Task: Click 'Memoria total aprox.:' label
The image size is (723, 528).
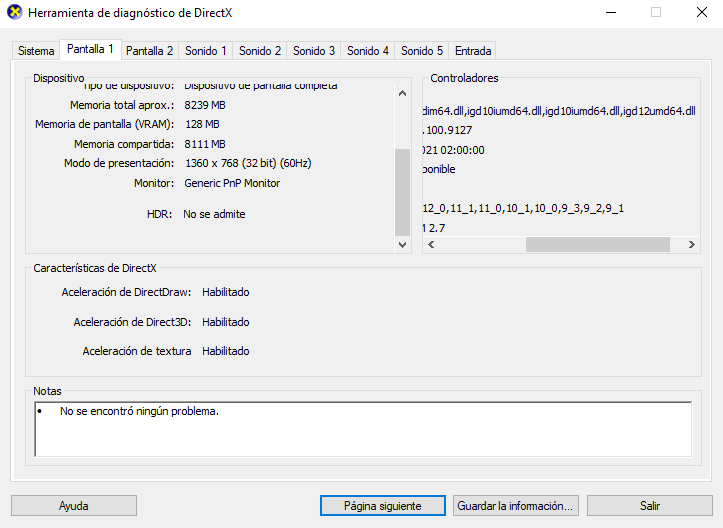Action: point(122,105)
